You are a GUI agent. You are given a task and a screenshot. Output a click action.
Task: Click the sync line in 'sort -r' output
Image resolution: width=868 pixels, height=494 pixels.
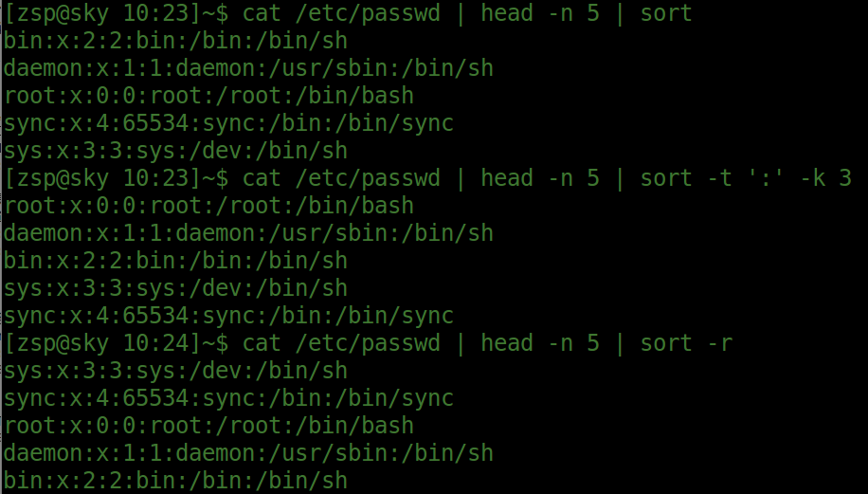[228, 398]
